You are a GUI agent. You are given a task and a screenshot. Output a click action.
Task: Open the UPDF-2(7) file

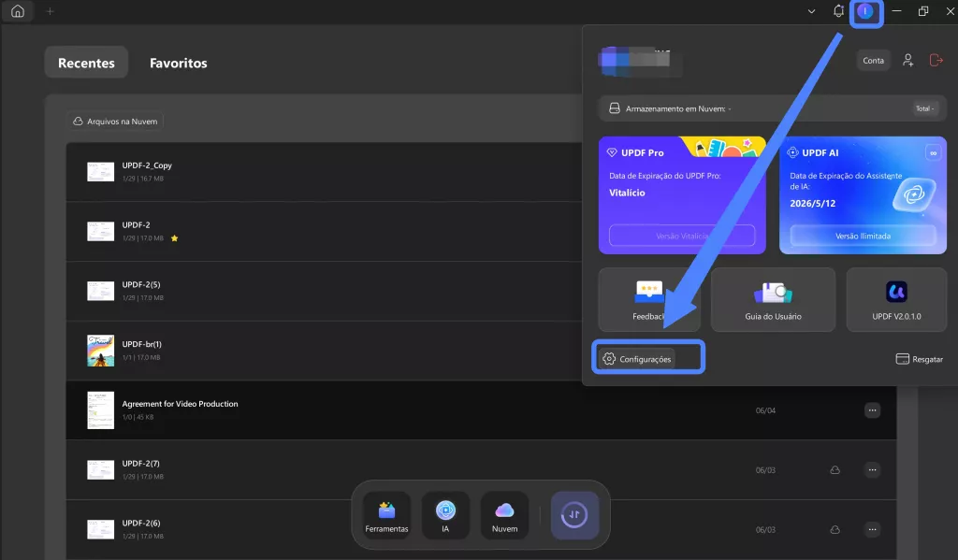481,469
